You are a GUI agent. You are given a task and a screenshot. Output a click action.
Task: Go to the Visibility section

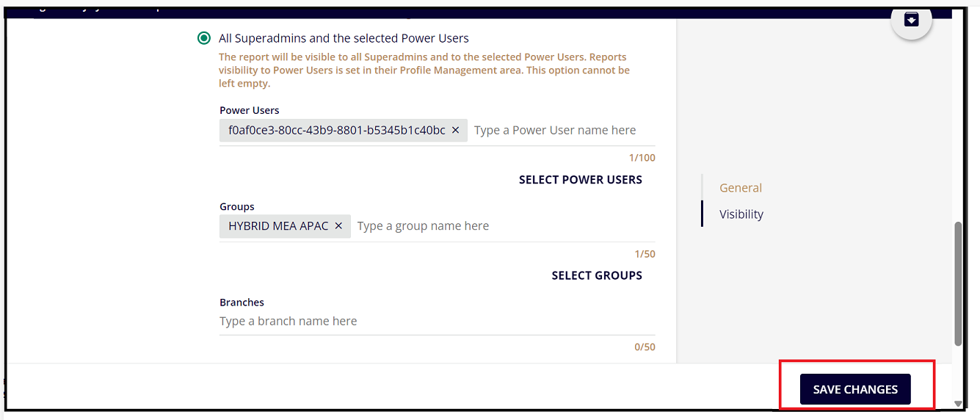click(741, 214)
